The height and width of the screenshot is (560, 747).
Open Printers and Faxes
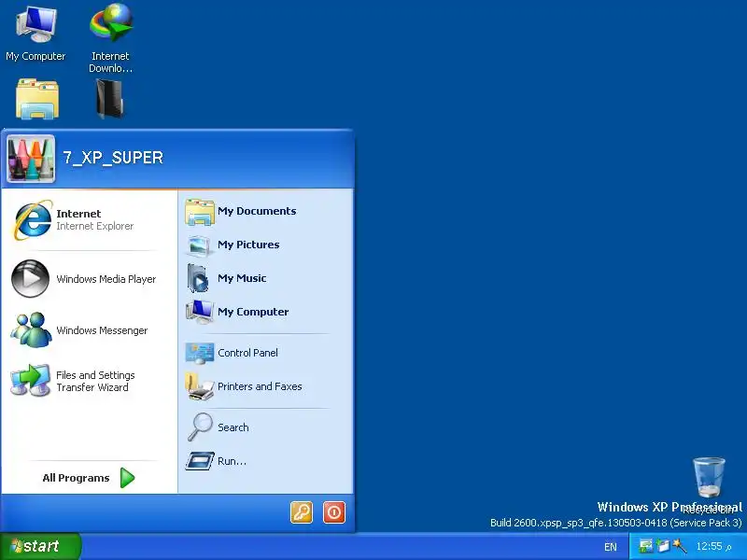pos(265,386)
